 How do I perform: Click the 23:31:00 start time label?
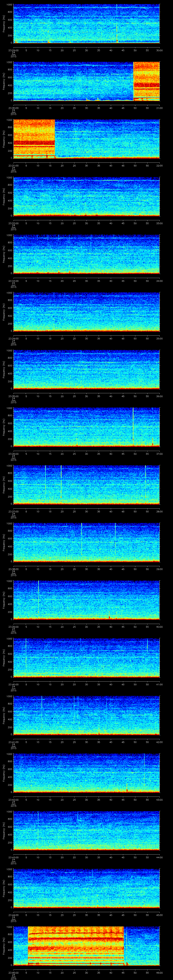(x=13, y=166)
